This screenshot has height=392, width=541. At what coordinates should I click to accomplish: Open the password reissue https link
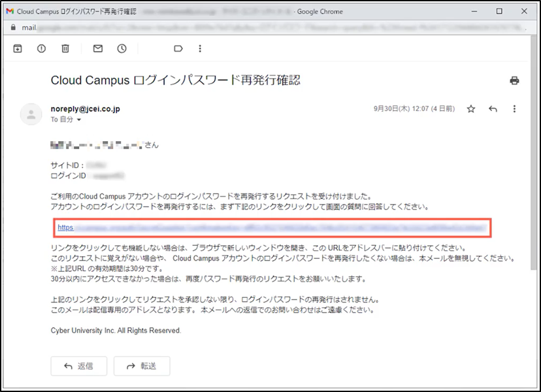(x=272, y=228)
